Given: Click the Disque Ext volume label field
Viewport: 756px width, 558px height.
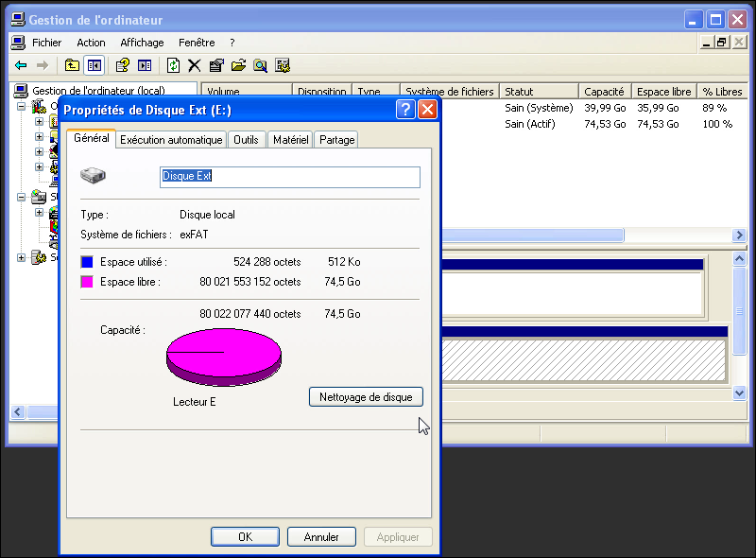Looking at the screenshot, I should pyautogui.click(x=290, y=177).
